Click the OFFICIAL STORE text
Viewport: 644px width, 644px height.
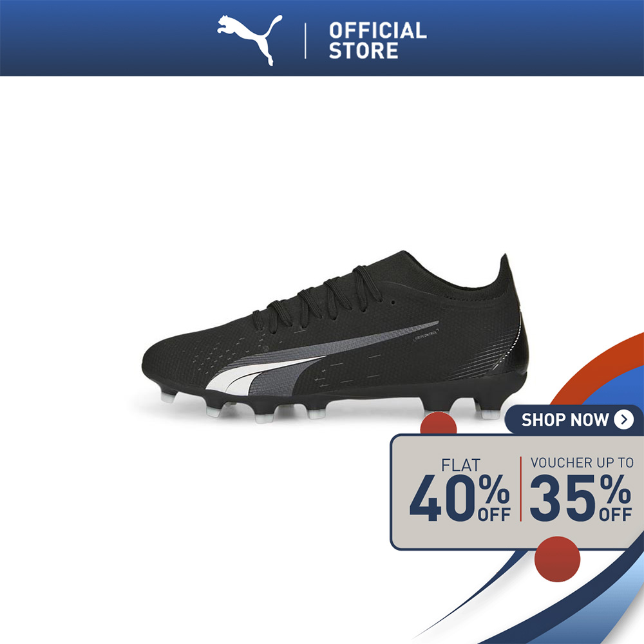[377, 41]
